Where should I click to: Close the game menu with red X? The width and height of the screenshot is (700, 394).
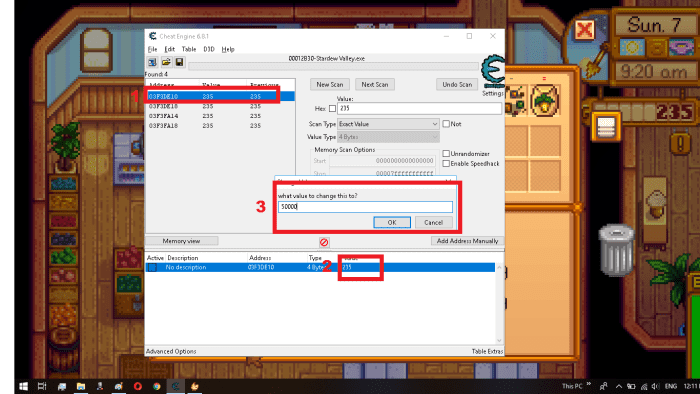[584, 30]
